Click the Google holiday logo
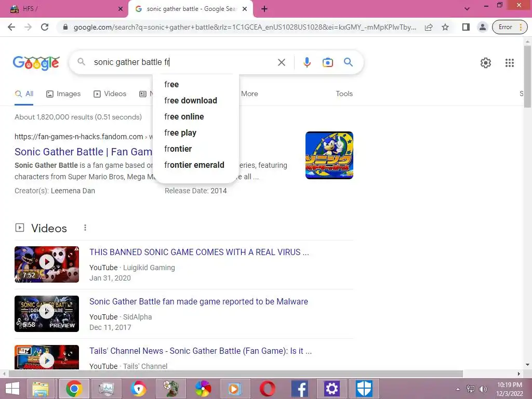 point(36,63)
